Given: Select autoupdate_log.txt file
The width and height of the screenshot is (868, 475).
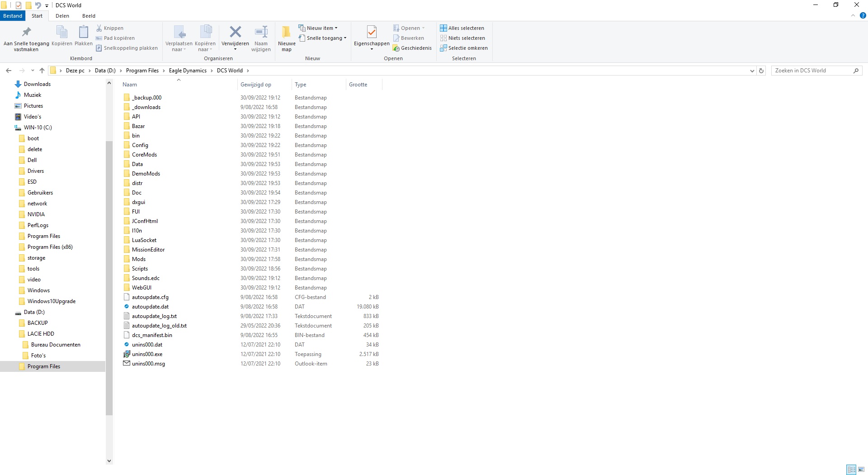Looking at the screenshot, I should (x=154, y=316).
